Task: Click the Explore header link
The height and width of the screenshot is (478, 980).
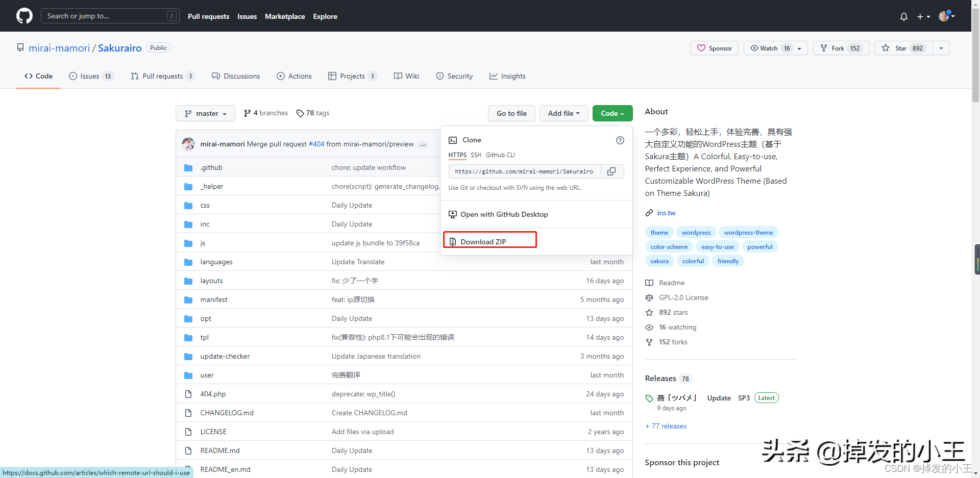Action: coord(325,16)
